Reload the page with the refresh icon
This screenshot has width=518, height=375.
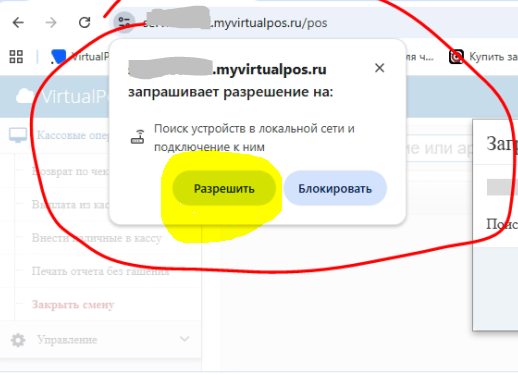click(x=85, y=23)
